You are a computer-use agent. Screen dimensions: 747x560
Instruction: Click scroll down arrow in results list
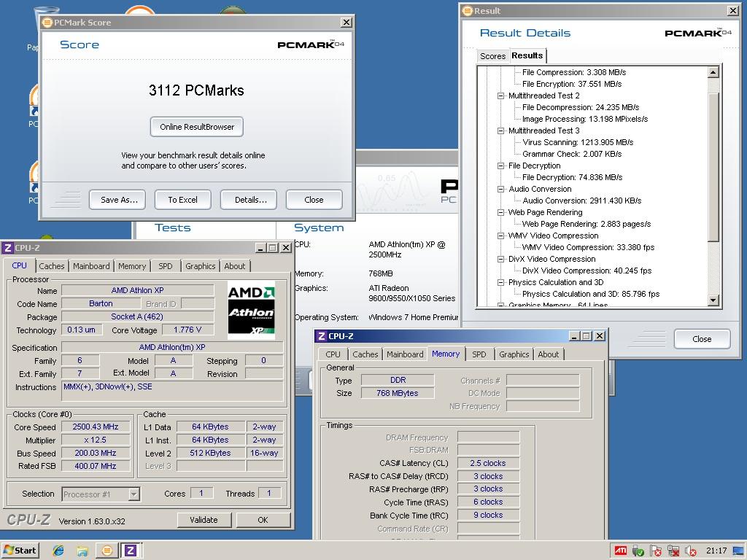tap(713, 300)
